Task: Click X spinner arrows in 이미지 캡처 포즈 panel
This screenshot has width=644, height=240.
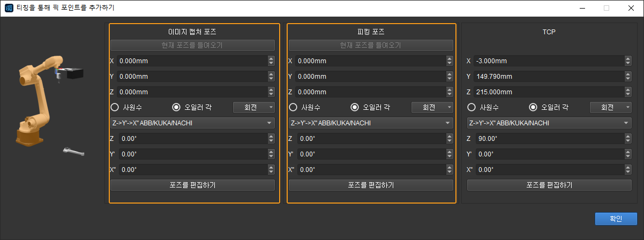Action: 271,61
